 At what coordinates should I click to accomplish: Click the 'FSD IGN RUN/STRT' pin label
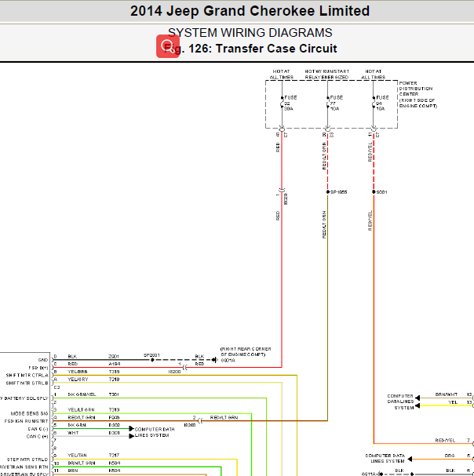coord(26,421)
